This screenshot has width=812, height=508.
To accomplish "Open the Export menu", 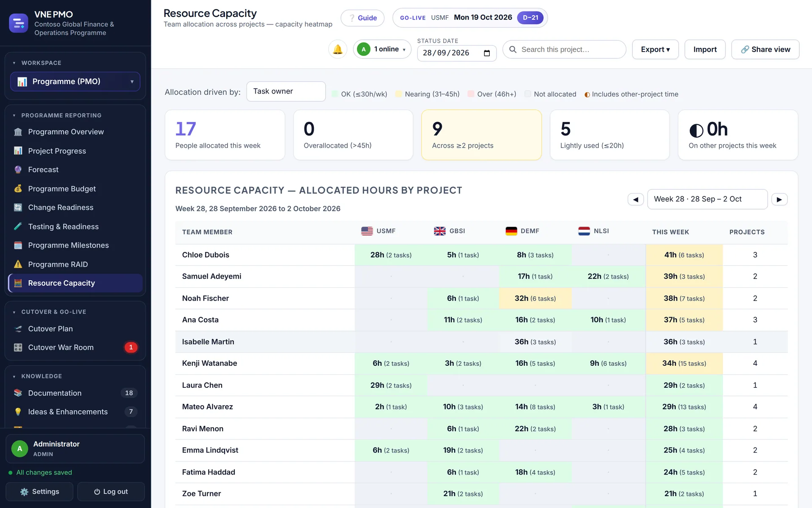I will (655, 50).
